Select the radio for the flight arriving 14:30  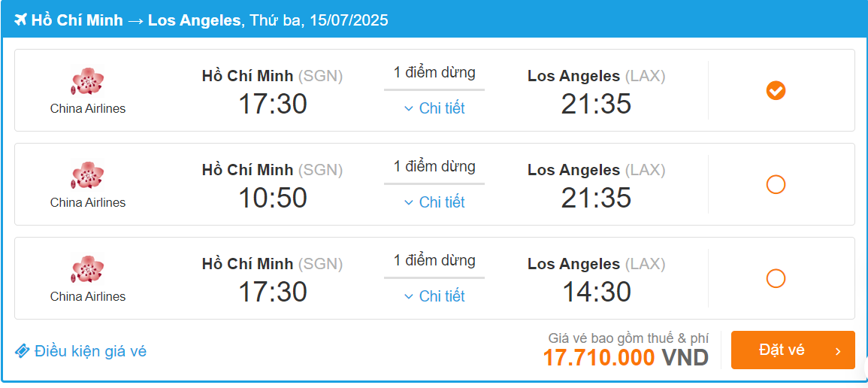tap(776, 278)
